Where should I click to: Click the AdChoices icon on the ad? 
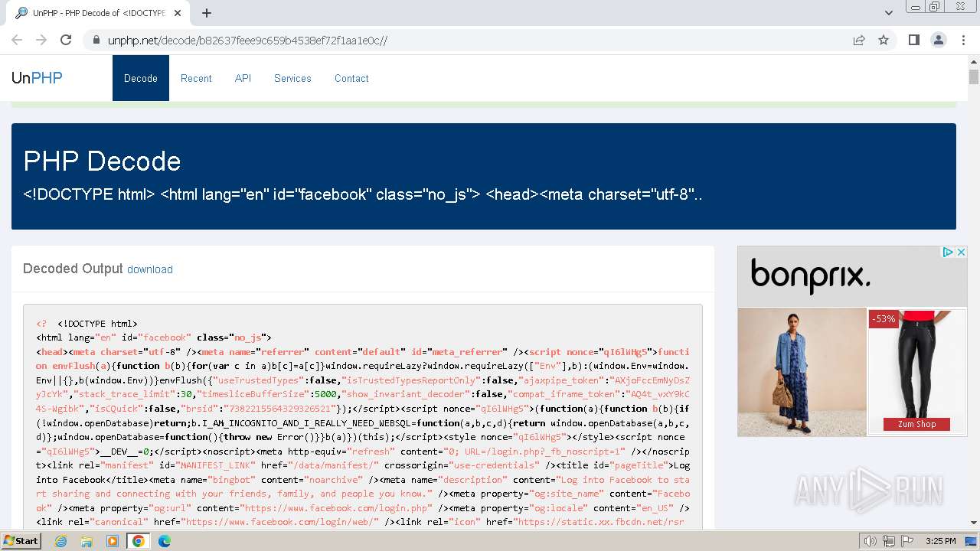[x=948, y=252]
